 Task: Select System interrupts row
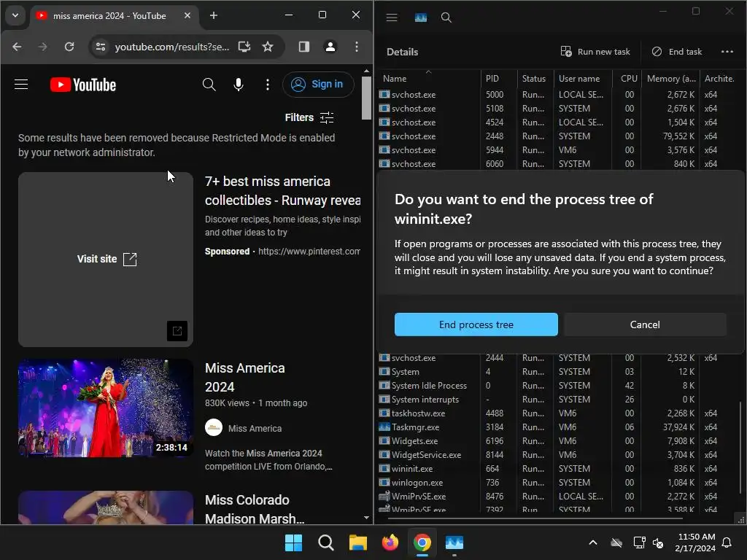click(557, 399)
